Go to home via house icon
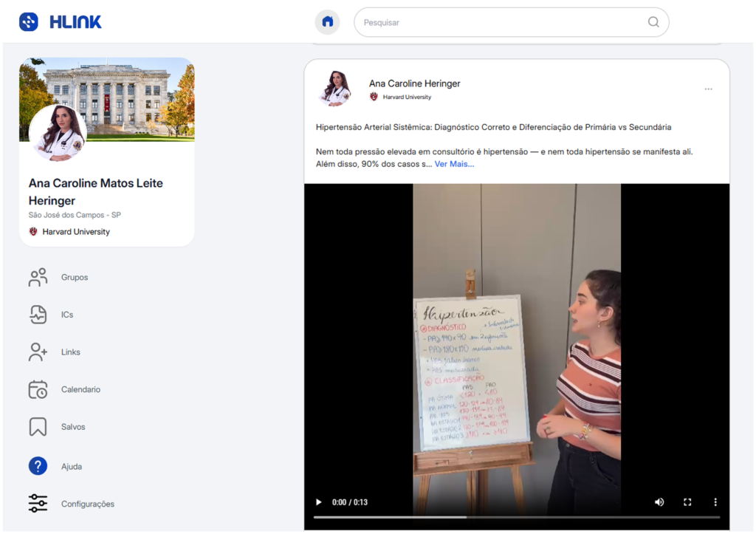Image resolution: width=756 pixels, height=534 pixels. [327, 22]
